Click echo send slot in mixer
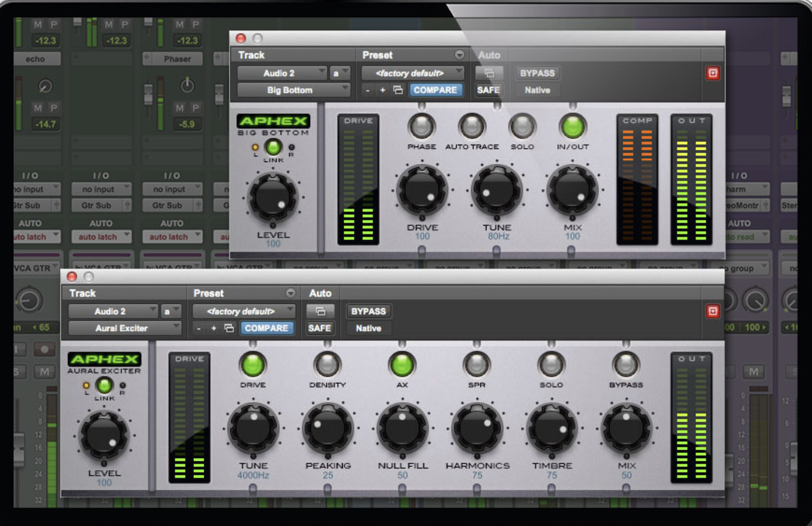 tap(36, 59)
